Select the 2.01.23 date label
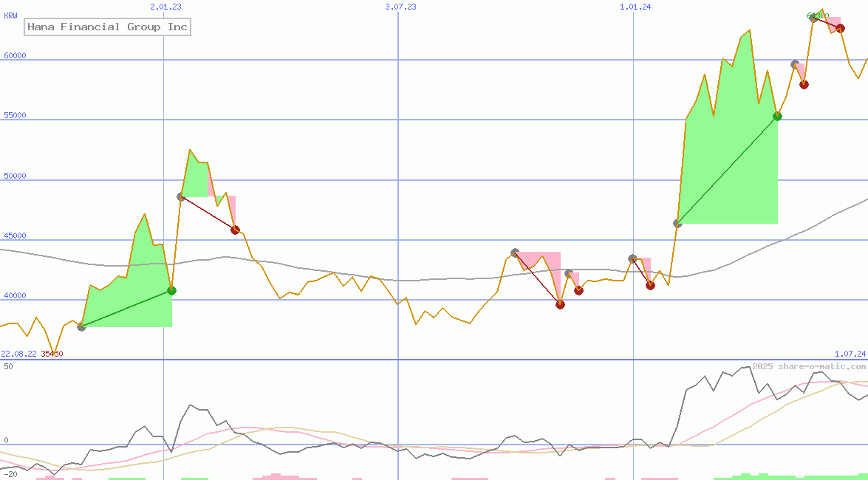The width and height of the screenshot is (868, 480). coord(165,7)
